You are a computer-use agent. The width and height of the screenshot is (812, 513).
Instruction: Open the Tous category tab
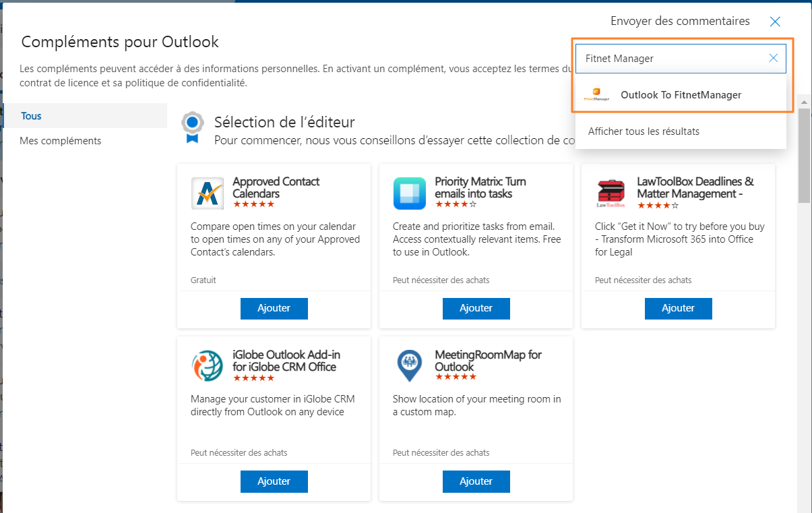tap(32, 116)
